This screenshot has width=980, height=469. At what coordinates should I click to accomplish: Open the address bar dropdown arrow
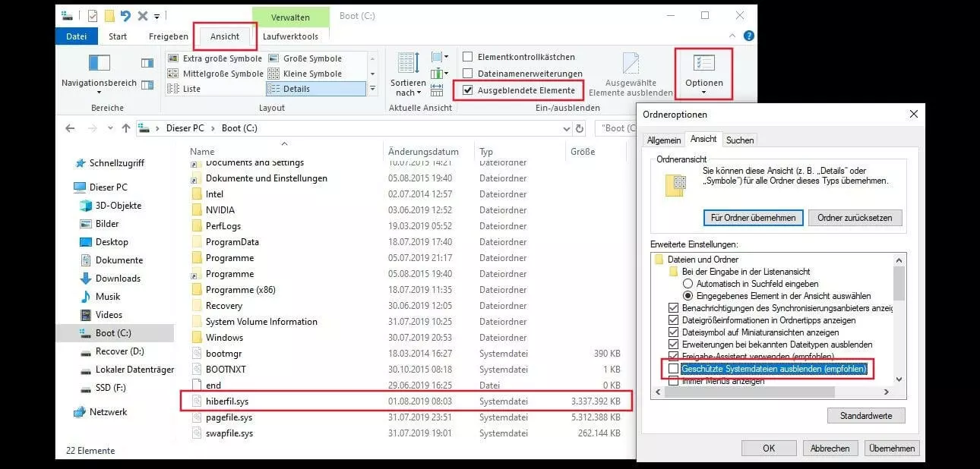coord(567,127)
